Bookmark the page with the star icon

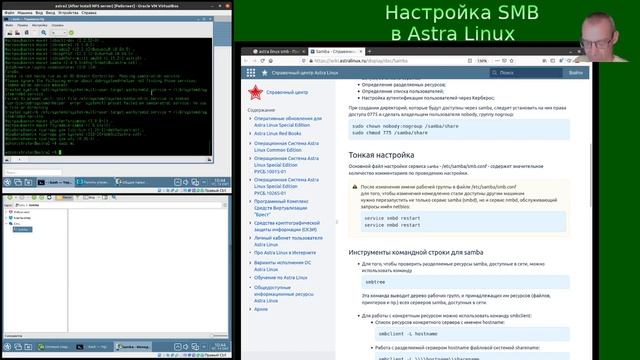pos(511,61)
